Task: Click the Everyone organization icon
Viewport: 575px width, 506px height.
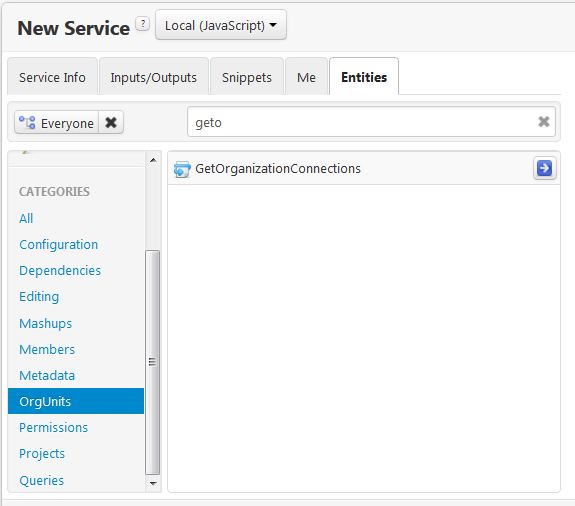Action: pyautogui.click(x=27, y=122)
